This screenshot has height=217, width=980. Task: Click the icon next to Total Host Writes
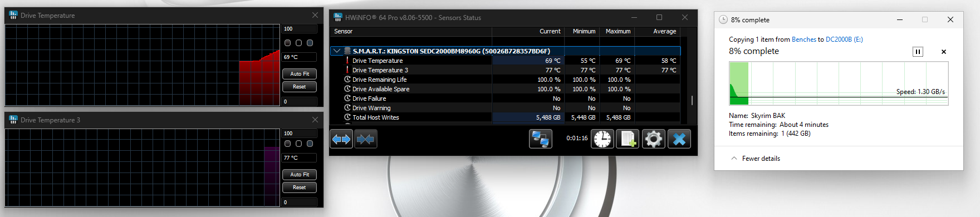coord(347,117)
